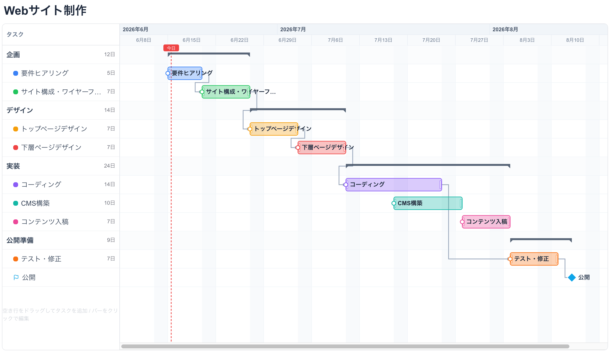Click the orange dot next to テスト・修正
The image size is (610, 364).
coord(15,259)
